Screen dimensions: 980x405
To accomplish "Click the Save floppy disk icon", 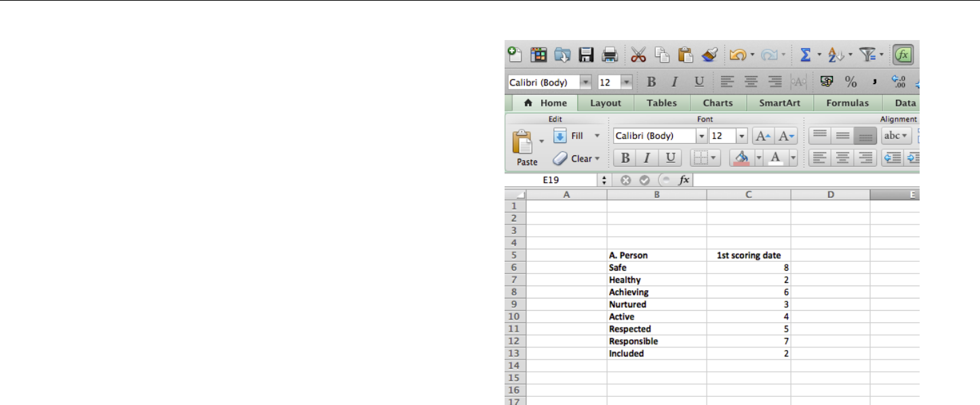I will (586, 55).
